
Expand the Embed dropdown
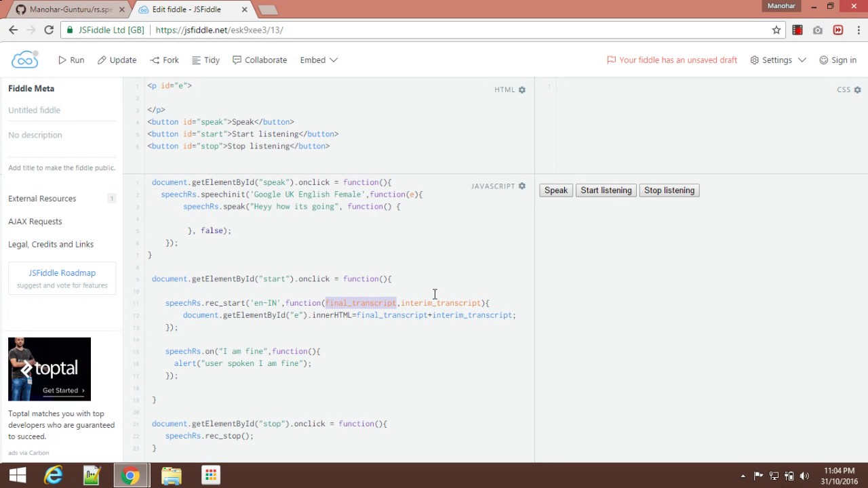[x=319, y=60]
